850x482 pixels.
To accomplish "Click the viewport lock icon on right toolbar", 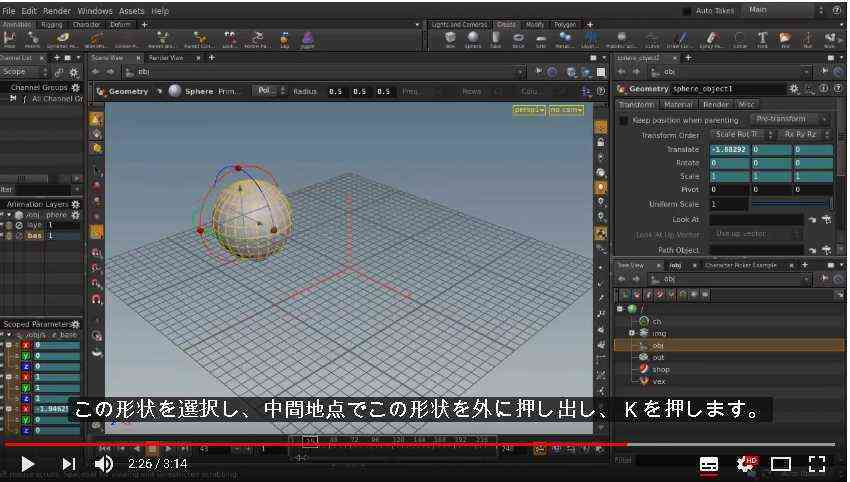I will [x=601, y=143].
